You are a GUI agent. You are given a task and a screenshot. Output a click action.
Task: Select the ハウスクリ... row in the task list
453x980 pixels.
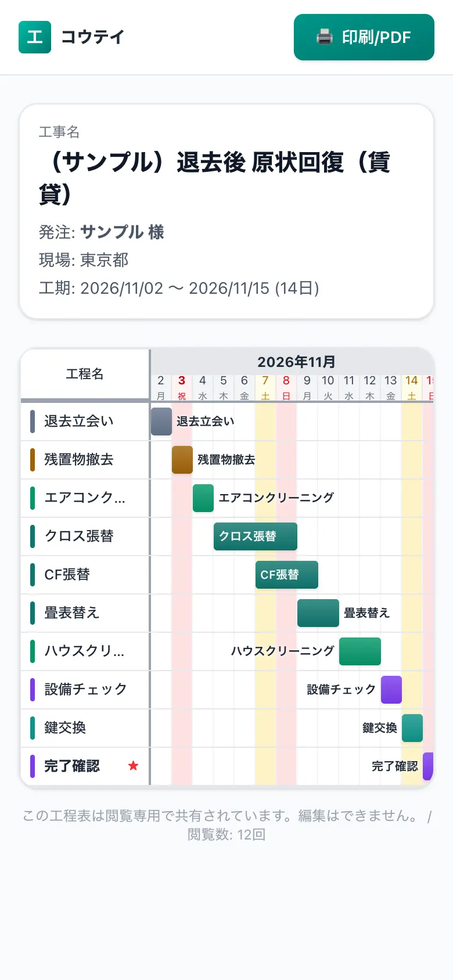click(85, 651)
